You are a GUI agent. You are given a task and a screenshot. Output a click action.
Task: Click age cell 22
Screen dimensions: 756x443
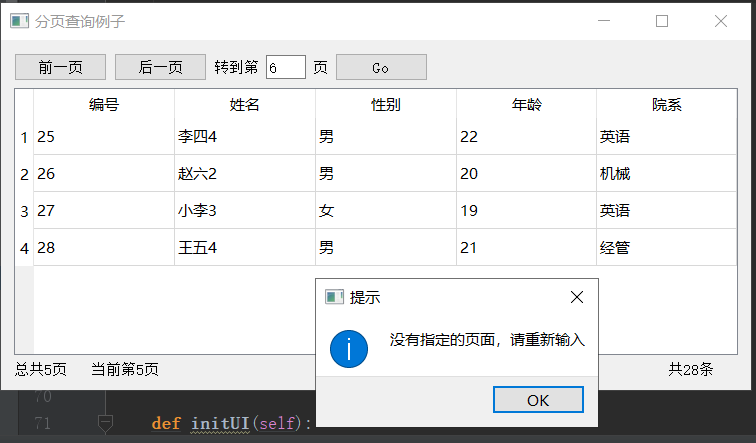click(526, 137)
